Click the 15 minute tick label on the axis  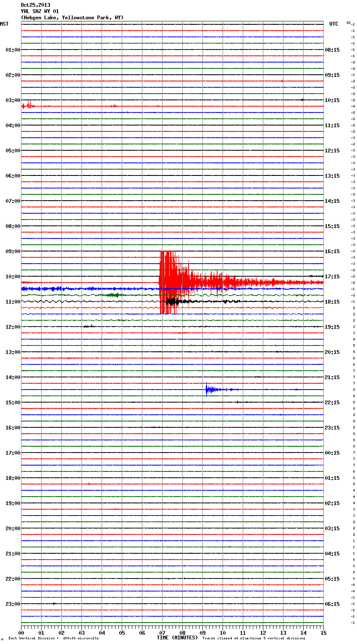(x=323, y=633)
